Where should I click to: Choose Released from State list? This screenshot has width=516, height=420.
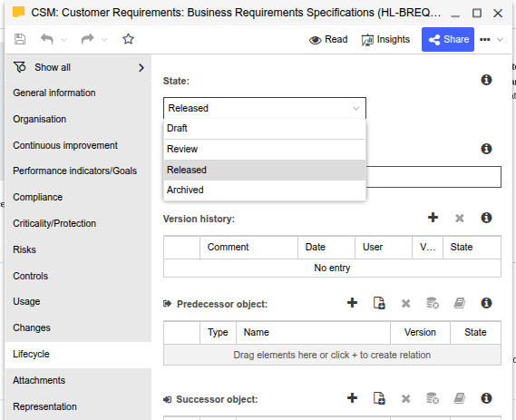(x=265, y=170)
